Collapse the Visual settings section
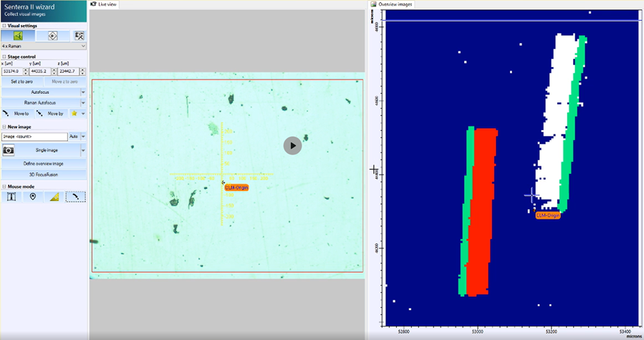This screenshot has height=340, width=644. [4, 26]
